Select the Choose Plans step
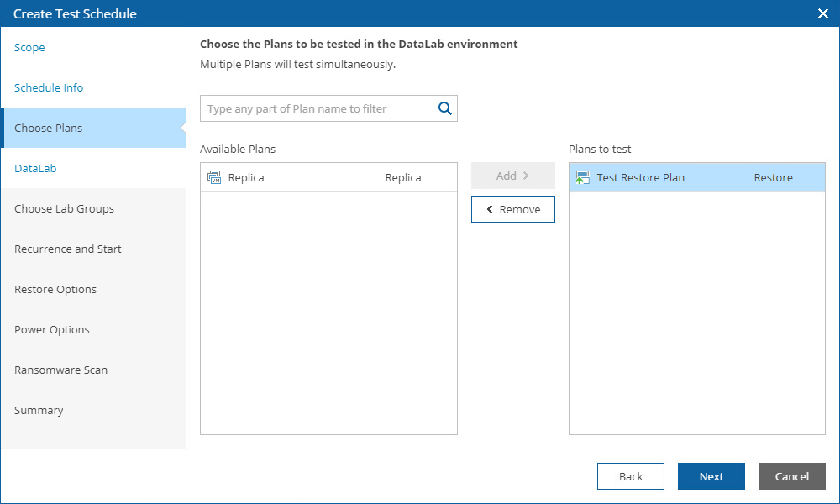The height and width of the screenshot is (504, 840). coord(49,129)
